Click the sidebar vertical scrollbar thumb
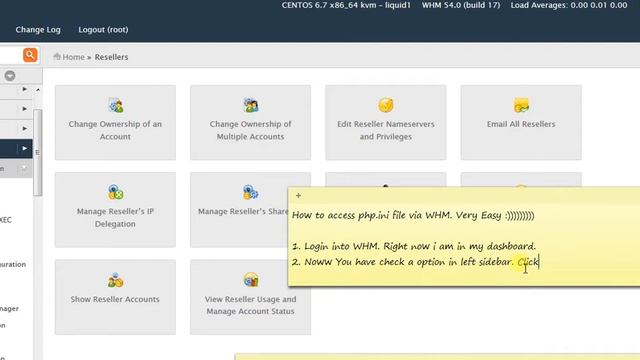Image resolution: width=640 pixels, height=360 pixels. pyautogui.click(x=38, y=152)
